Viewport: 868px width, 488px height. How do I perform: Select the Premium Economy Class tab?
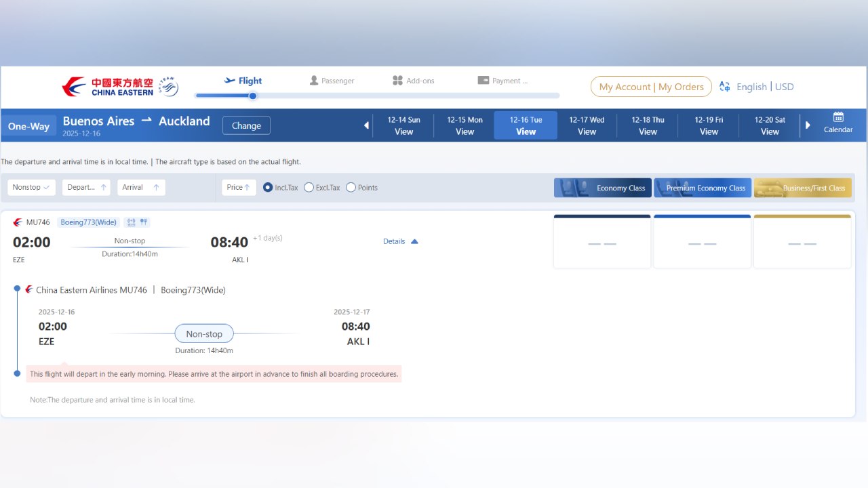pos(703,188)
